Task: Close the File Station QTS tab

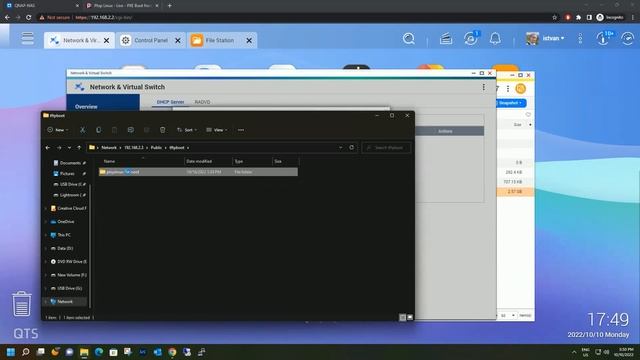Action: tap(249, 40)
